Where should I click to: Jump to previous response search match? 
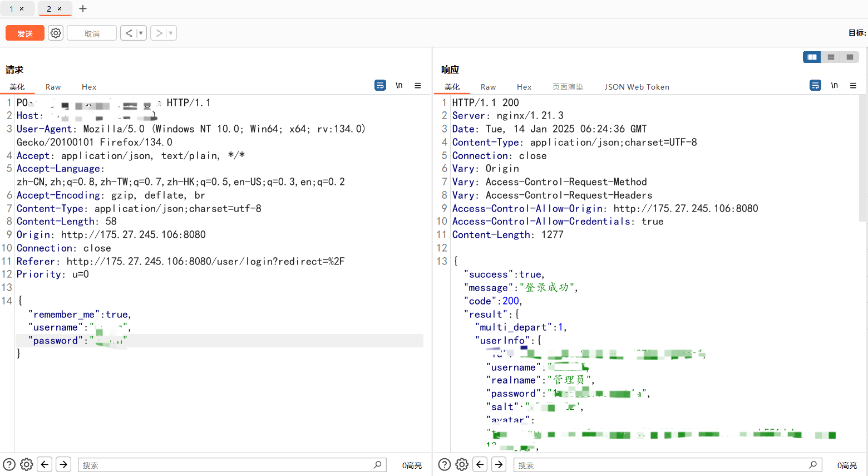click(480, 464)
